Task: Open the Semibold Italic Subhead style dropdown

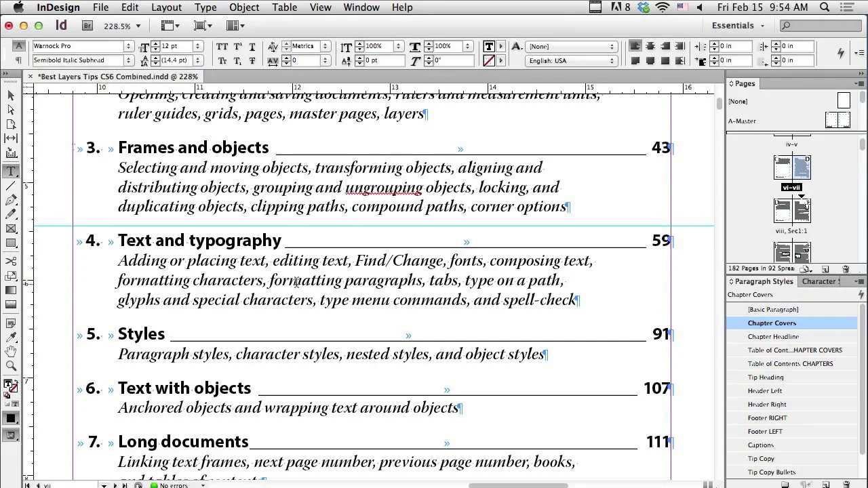Action: pyautogui.click(x=128, y=60)
